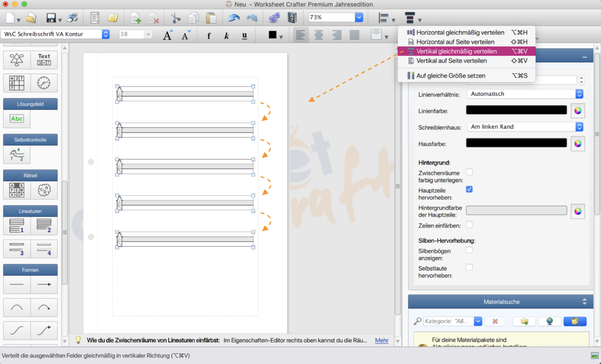The width and height of the screenshot is (601, 364).
Task: Click the scissors cut icon in toolbar
Action: coord(176,18)
